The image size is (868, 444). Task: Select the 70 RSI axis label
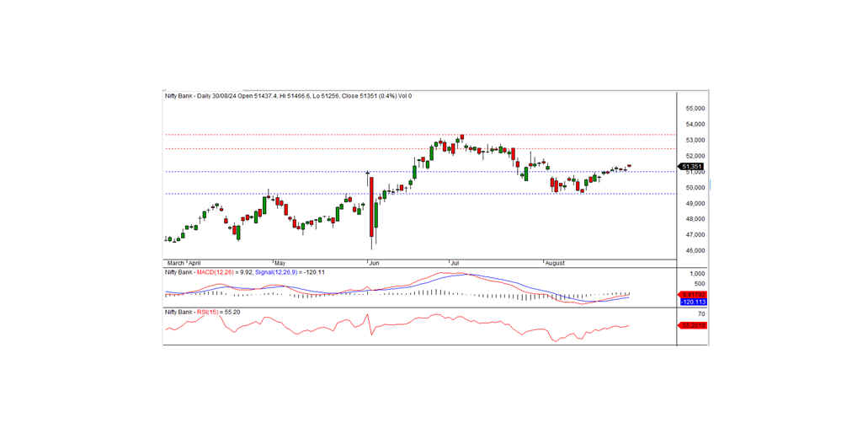[700, 314]
